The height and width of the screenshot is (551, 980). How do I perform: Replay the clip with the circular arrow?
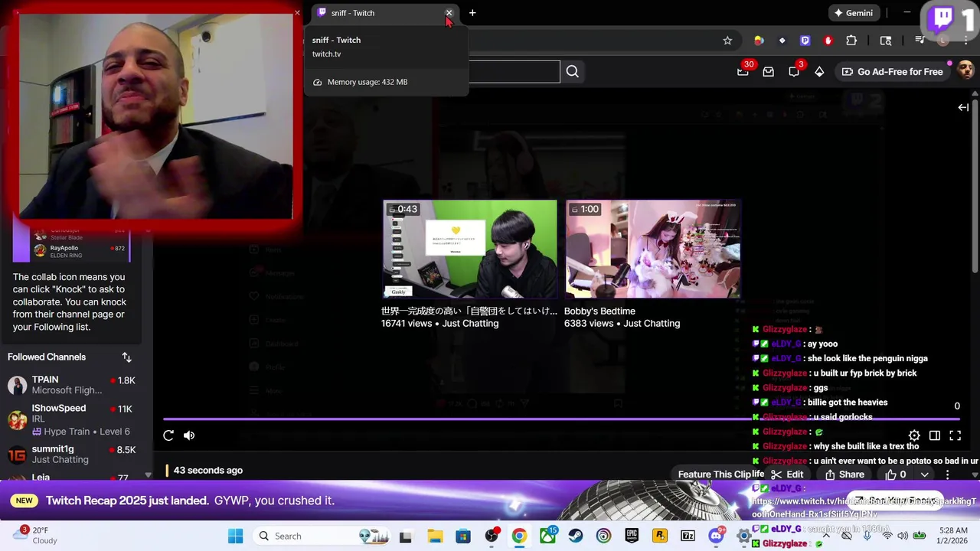point(168,435)
